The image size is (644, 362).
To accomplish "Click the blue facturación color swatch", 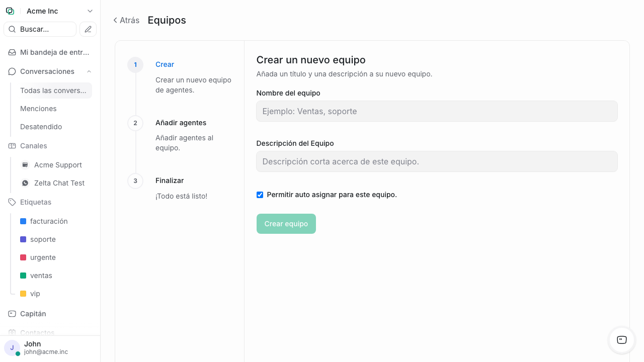I will click(23, 221).
